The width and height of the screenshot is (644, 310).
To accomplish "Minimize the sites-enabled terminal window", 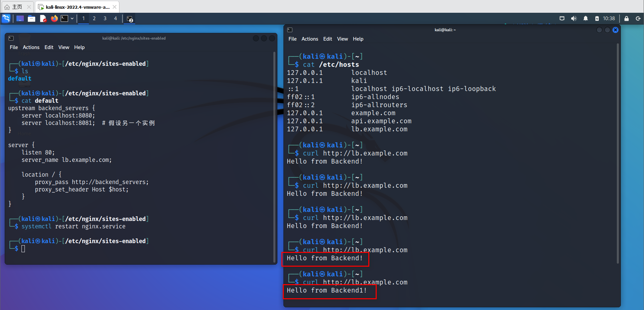I will click(x=256, y=38).
